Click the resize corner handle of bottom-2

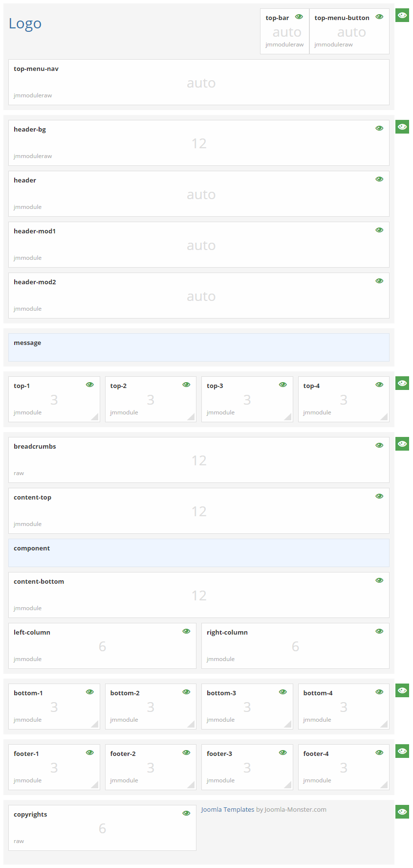click(x=192, y=725)
